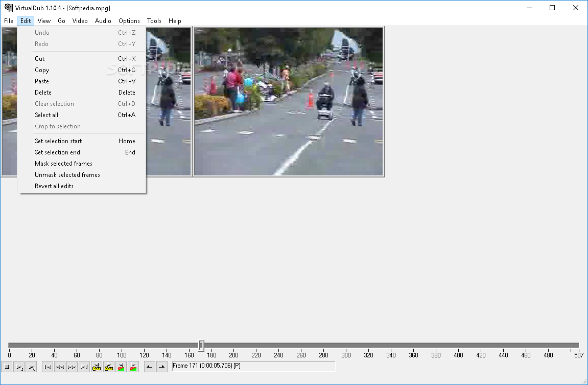This screenshot has width=588, height=385.
Task: Open the Audio menu
Action: click(103, 20)
